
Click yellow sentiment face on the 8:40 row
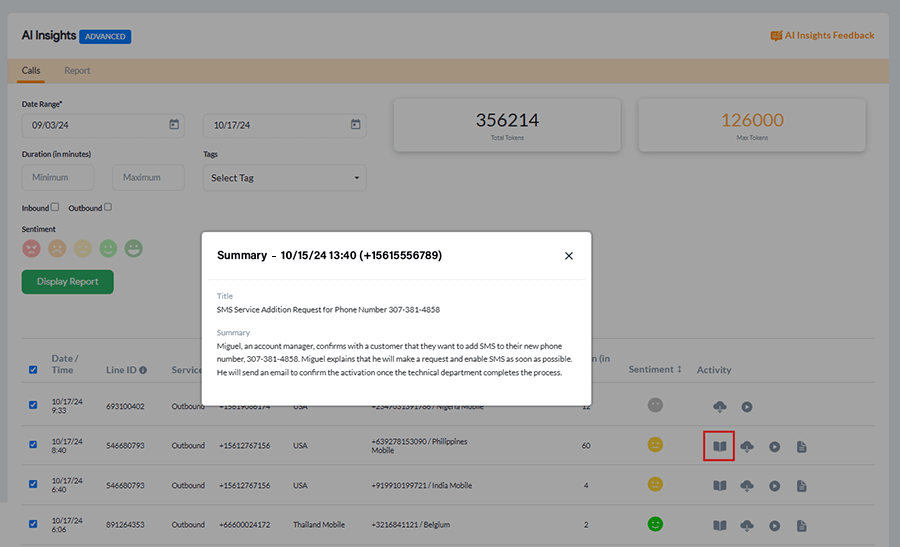(x=655, y=445)
